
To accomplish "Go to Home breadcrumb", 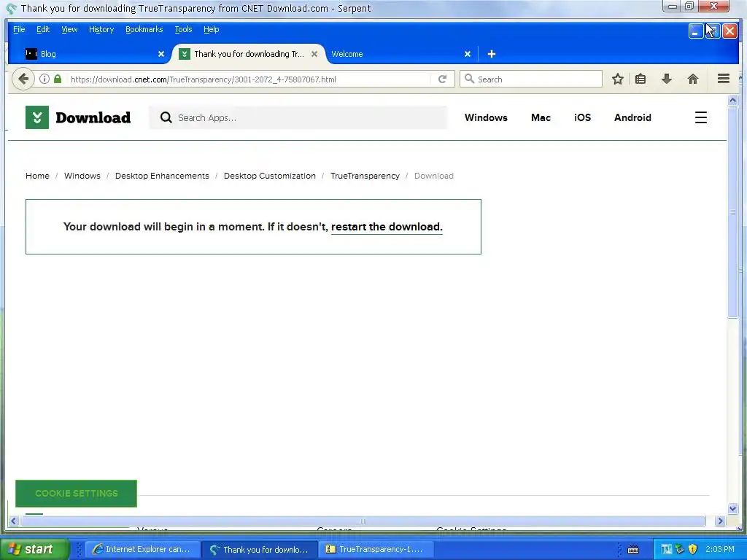I will coord(37,176).
